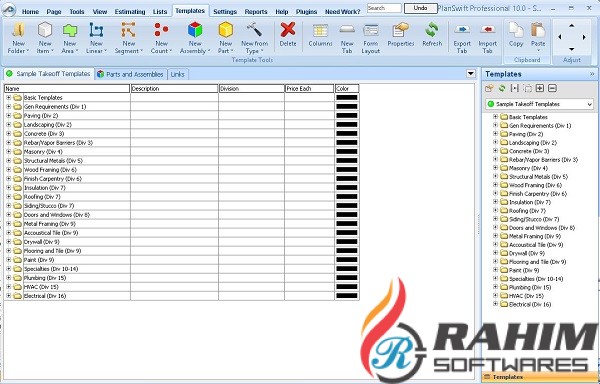Open the Plugins tab

(306, 11)
